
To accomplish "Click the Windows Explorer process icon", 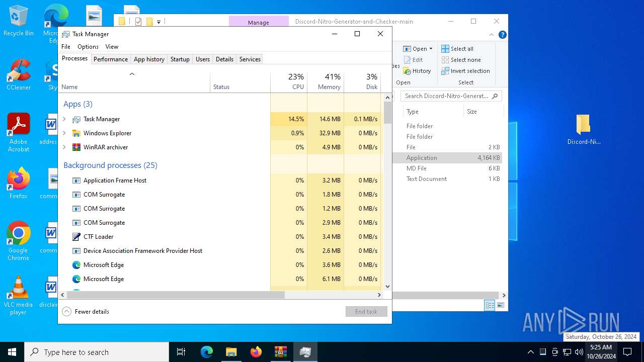I will 76,133.
